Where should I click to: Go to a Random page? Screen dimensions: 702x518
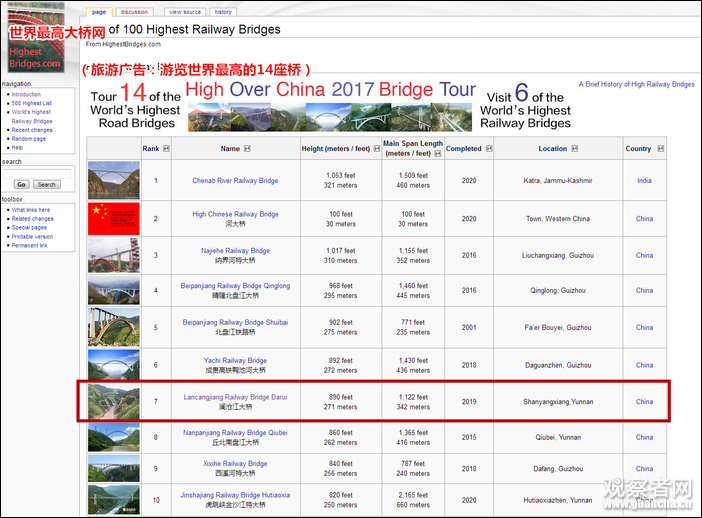[x=29, y=139]
